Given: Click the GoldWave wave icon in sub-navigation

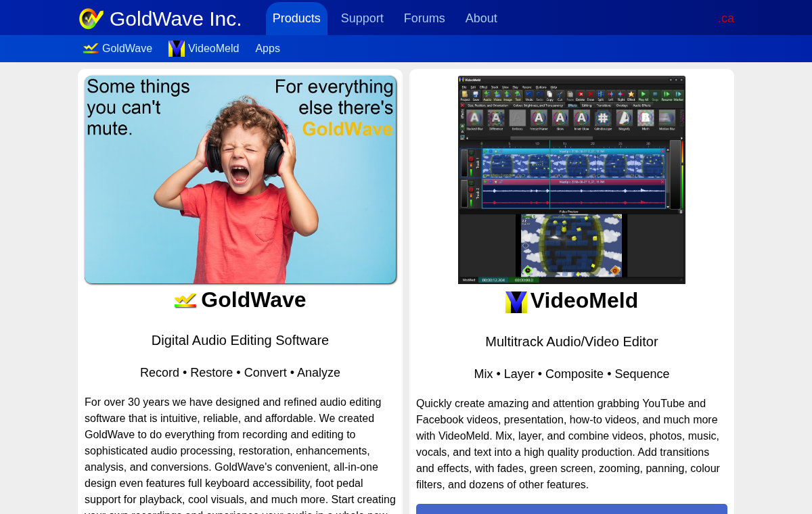Looking at the screenshot, I should 91,49.
